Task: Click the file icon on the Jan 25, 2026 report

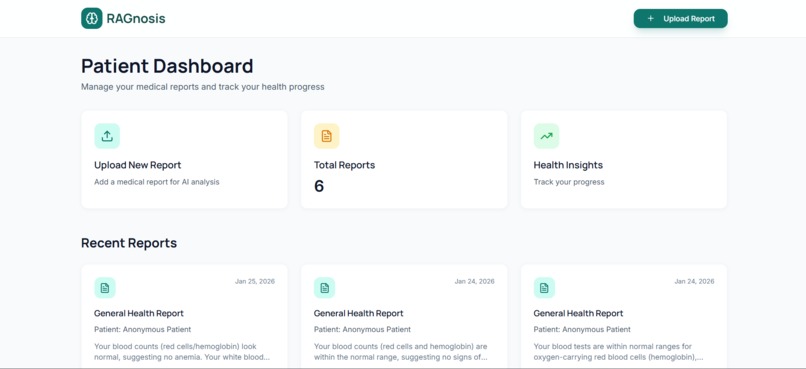Action: tap(105, 288)
